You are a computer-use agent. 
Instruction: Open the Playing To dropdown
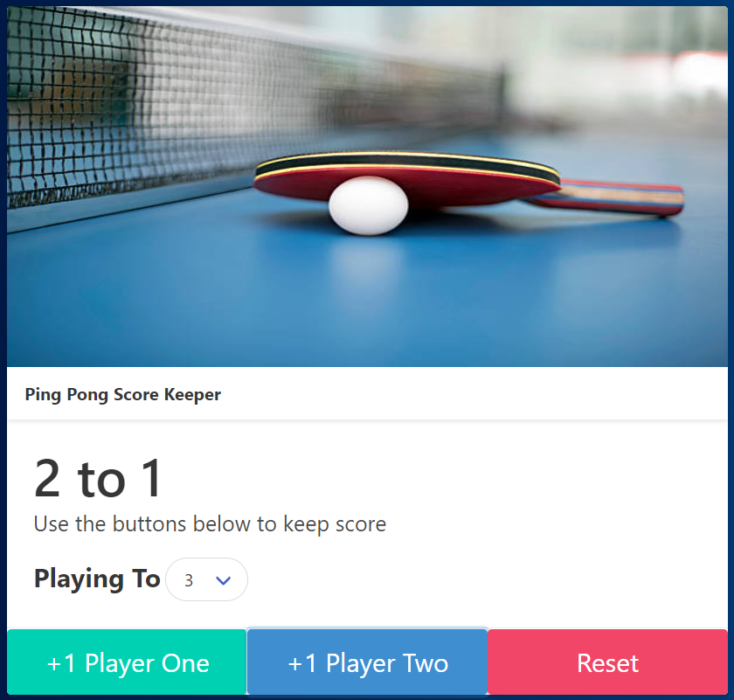coord(206,579)
